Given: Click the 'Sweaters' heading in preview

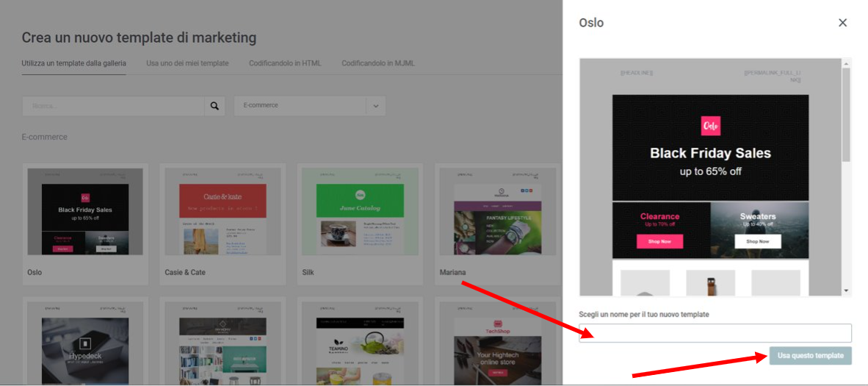Looking at the screenshot, I should click(757, 216).
